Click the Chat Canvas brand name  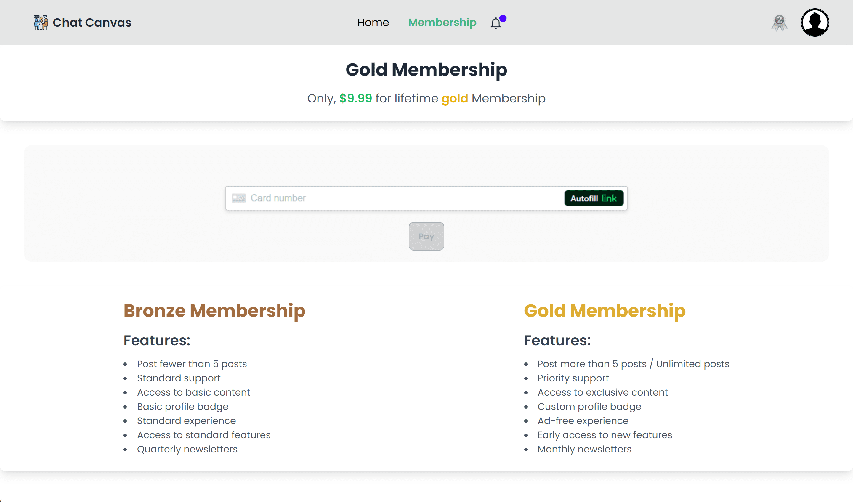[x=92, y=23]
